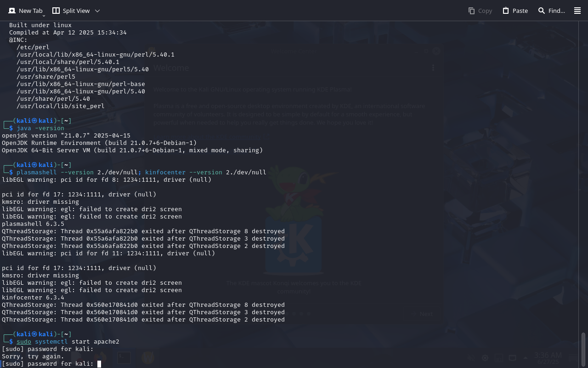The image size is (588, 368).
Task: Click the Split View button
Action: 71,11
